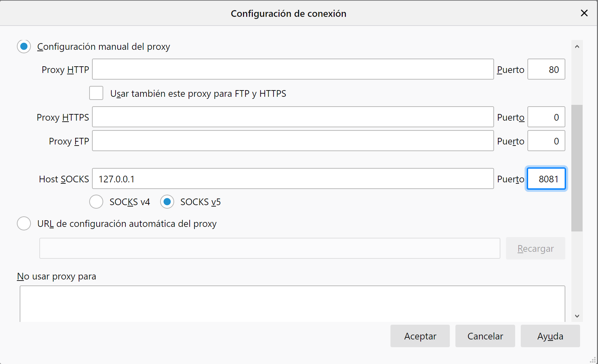Select SOCKS v5 radio button
Image resolution: width=598 pixels, height=364 pixels.
point(167,202)
